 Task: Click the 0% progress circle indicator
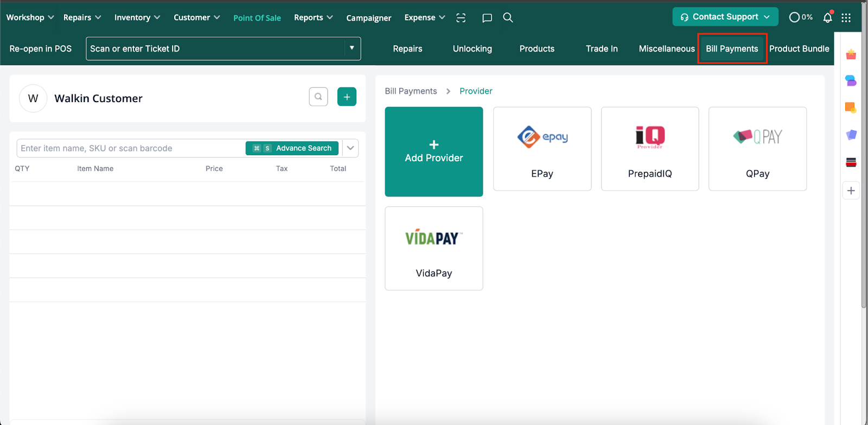click(801, 17)
